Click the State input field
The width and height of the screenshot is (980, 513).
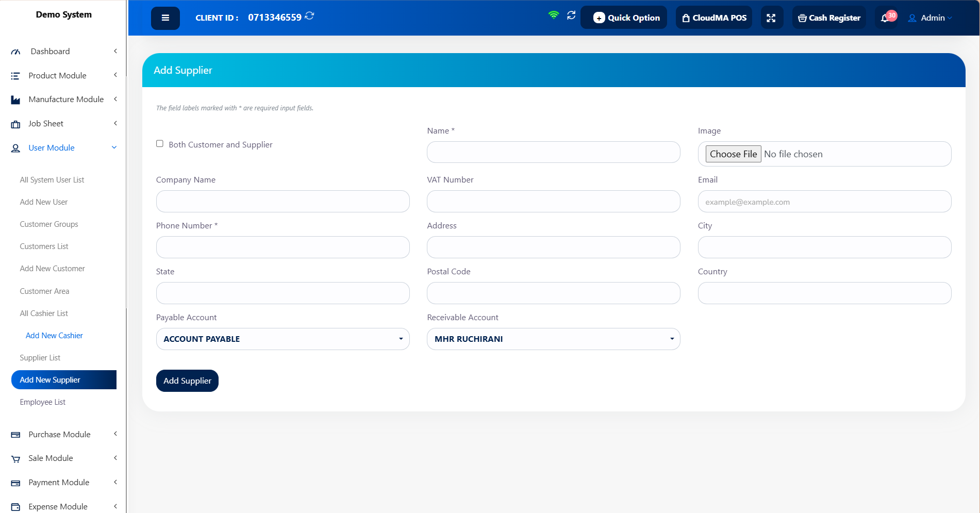283,293
